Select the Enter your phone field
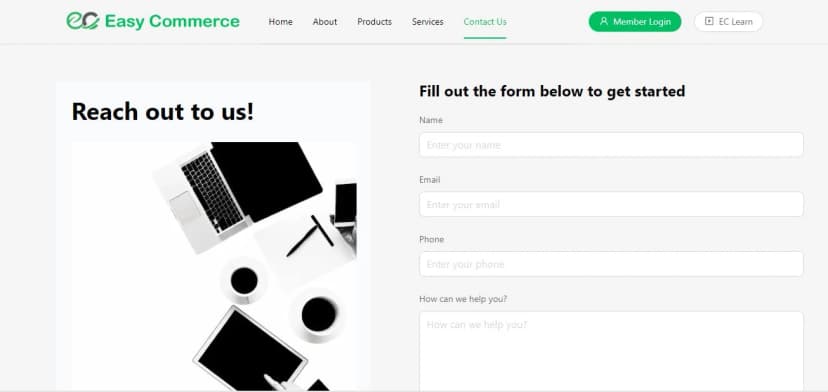 (611, 264)
